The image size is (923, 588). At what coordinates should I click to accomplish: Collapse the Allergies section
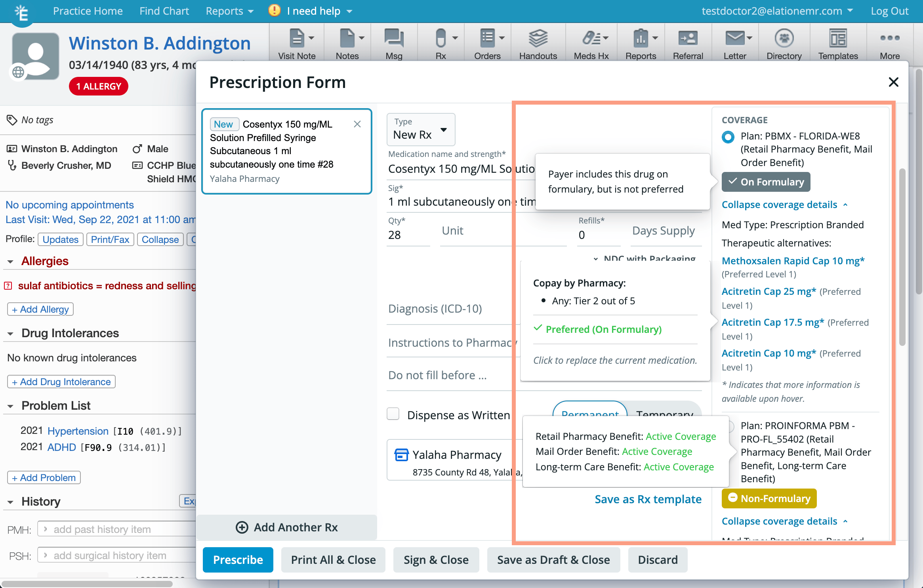10,262
